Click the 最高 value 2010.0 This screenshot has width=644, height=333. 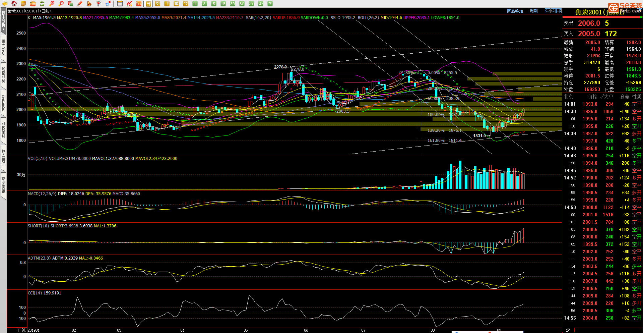pyautogui.click(x=633, y=63)
